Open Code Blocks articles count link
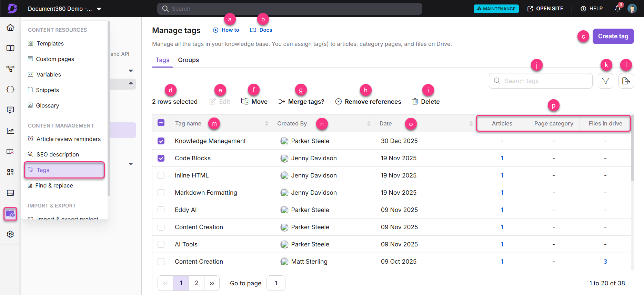This screenshot has width=644, height=295. coord(502,158)
